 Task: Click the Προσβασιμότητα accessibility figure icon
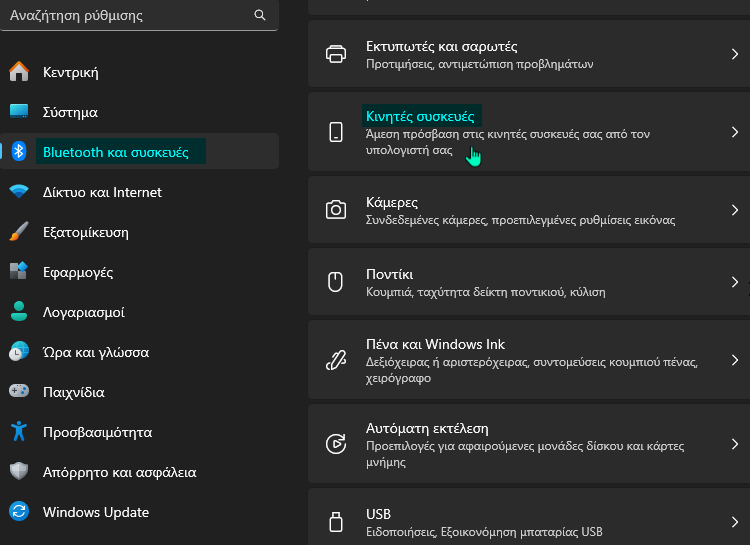[19, 432]
